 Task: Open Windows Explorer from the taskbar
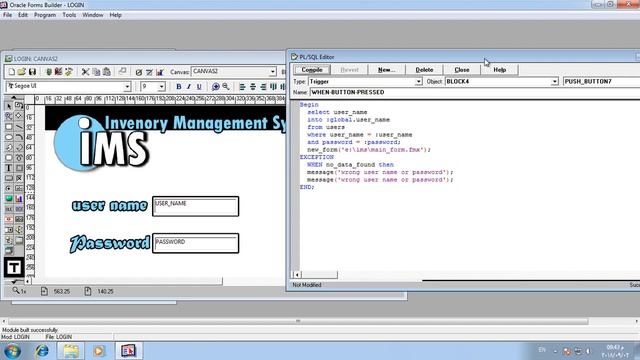(71, 351)
